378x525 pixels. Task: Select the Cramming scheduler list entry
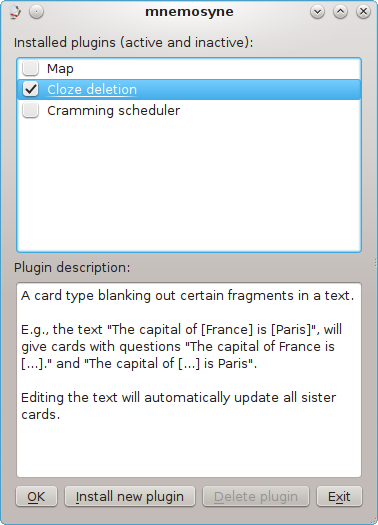(189, 110)
